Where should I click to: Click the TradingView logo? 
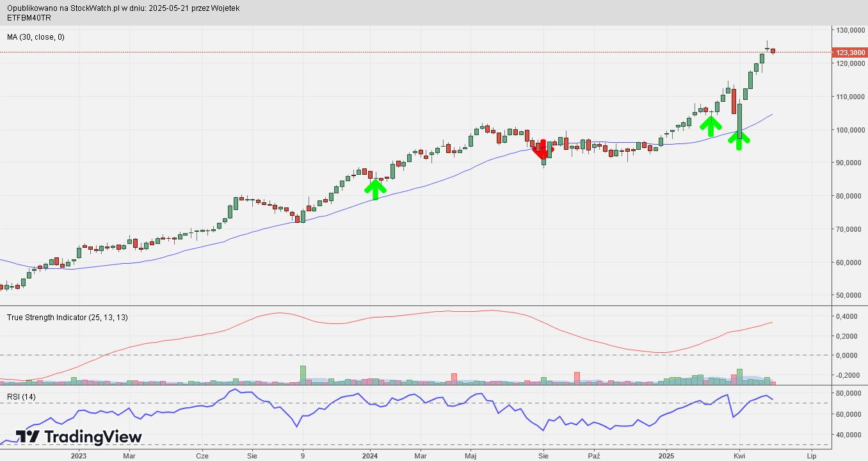click(x=79, y=437)
